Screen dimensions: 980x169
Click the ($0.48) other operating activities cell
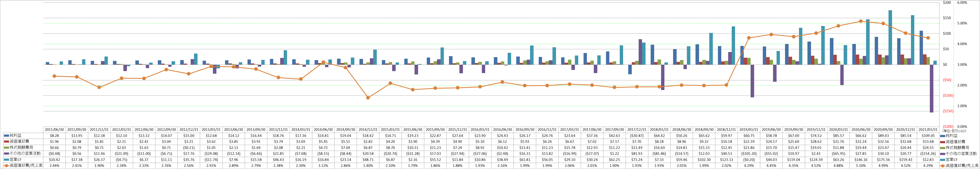[54, 153]
